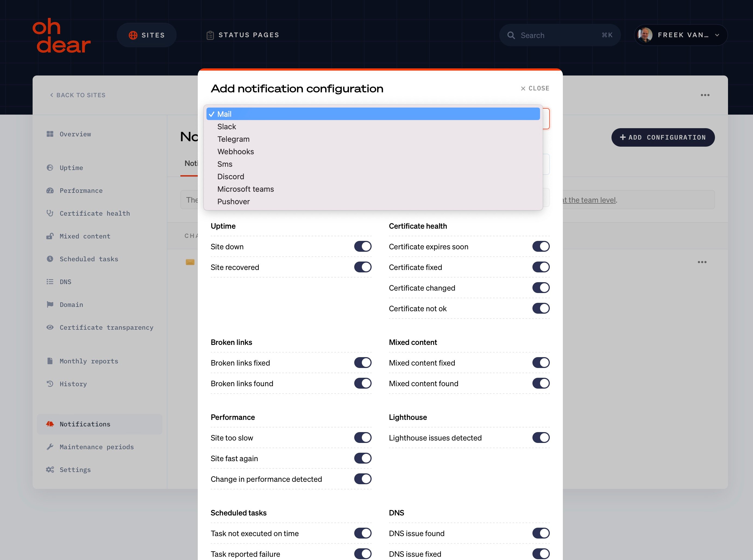Open the three-dot menu in page header
This screenshot has width=753, height=560.
click(705, 95)
